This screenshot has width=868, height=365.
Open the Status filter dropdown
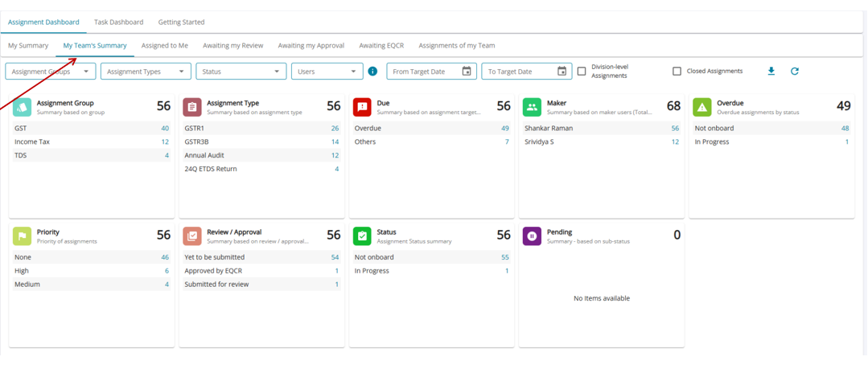pyautogui.click(x=241, y=72)
